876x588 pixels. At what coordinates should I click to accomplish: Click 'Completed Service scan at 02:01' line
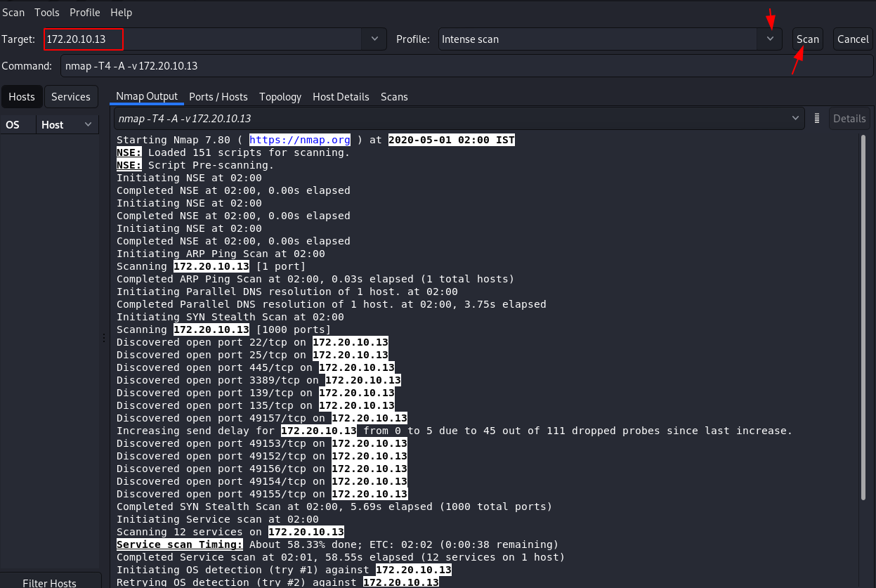341,558
